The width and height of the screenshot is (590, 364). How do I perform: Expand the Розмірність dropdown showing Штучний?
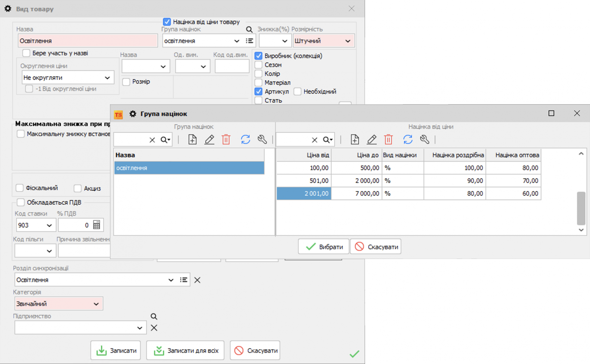[x=348, y=41]
